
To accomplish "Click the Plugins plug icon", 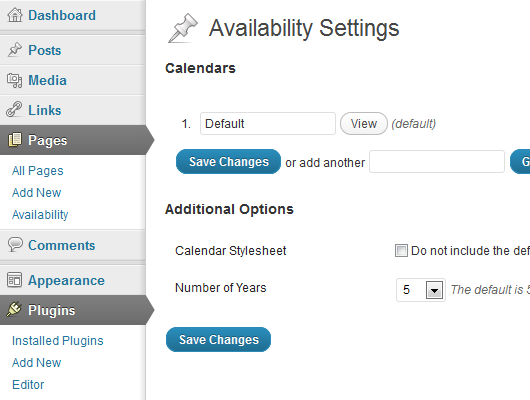I will pyautogui.click(x=14, y=309).
